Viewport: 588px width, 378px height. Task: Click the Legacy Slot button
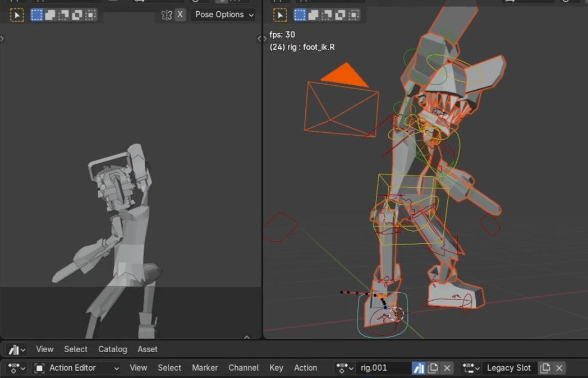pos(508,368)
